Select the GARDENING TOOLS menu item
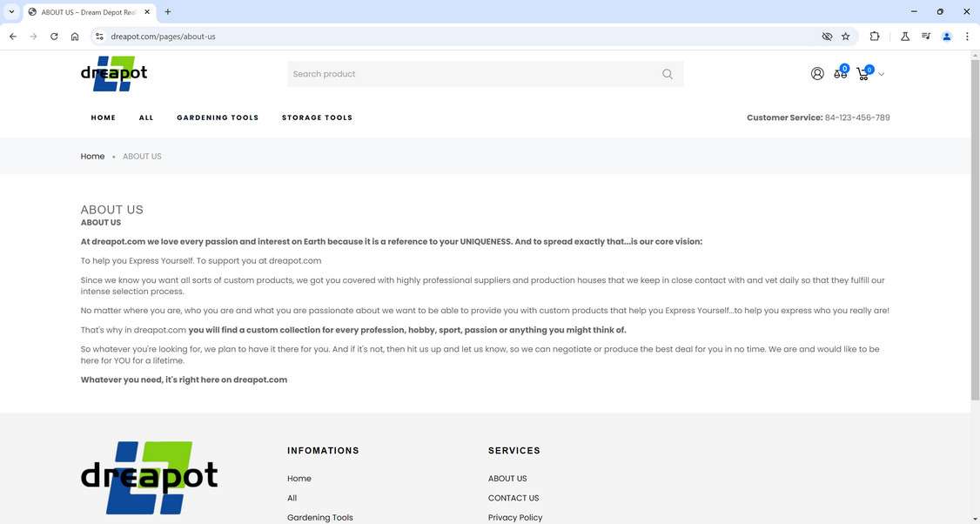 (x=217, y=117)
